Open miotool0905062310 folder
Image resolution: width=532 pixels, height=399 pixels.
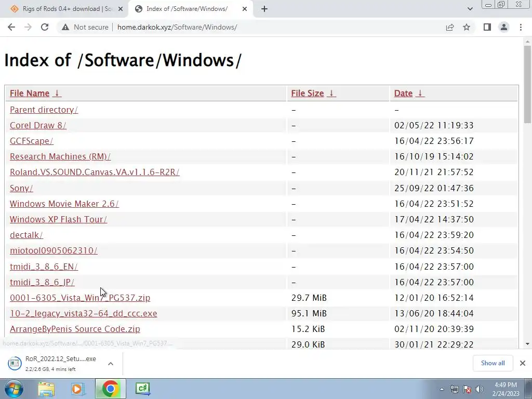click(x=54, y=251)
